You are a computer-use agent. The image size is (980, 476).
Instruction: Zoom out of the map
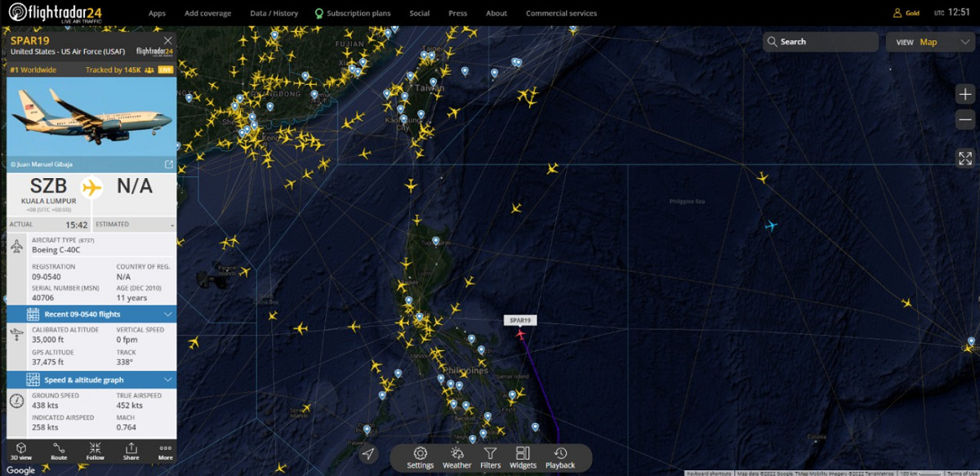[x=965, y=120]
